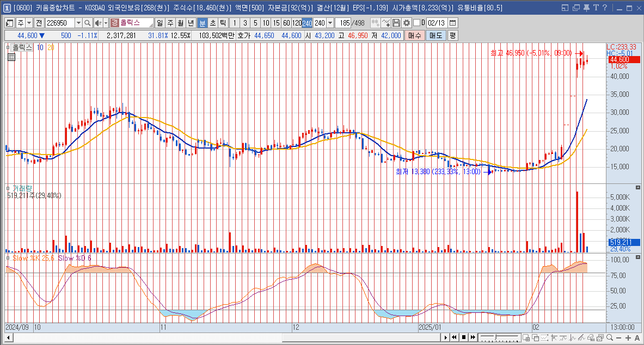The image size is (644, 345).
Task: Select the 120 minute interval
Action: [x=297, y=23]
